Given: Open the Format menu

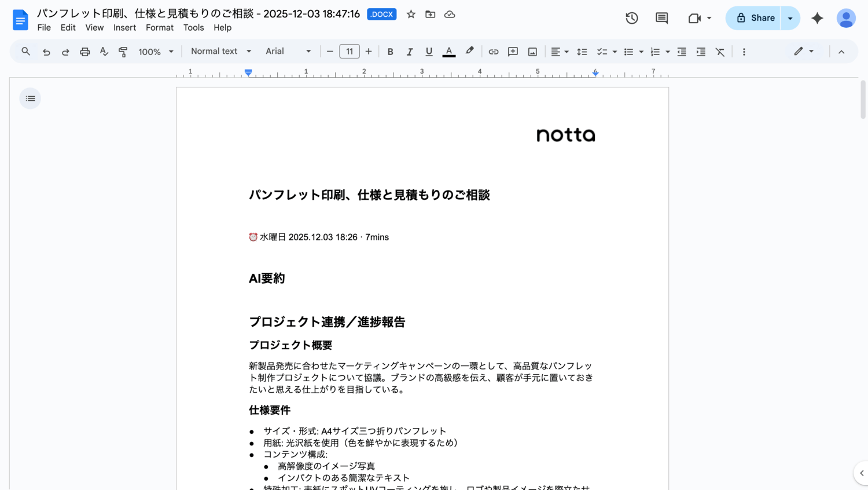Looking at the screenshot, I should click(x=160, y=28).
